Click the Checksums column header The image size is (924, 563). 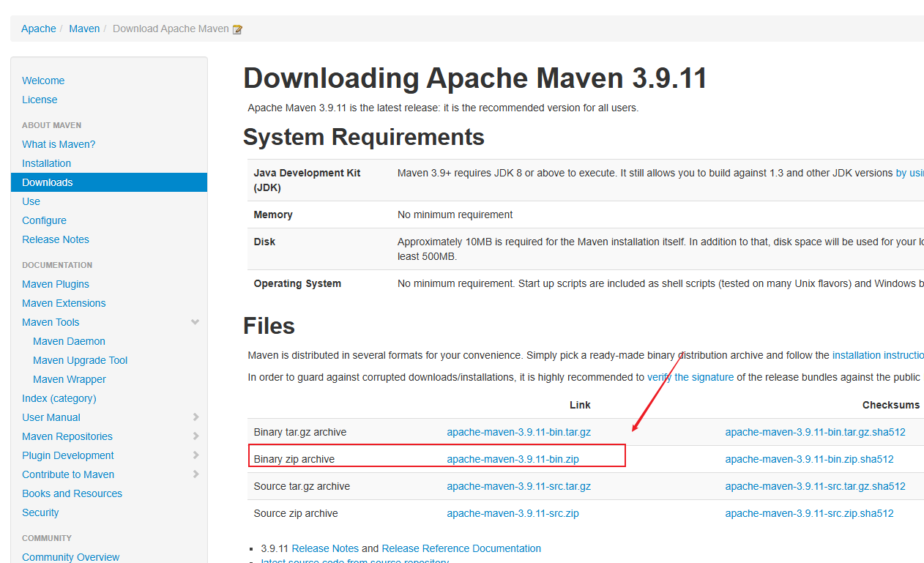[x=891, y=405]
